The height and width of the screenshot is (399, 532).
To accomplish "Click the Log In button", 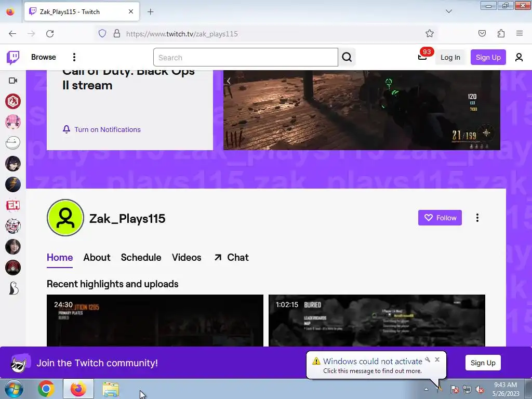I will point(450,57).
